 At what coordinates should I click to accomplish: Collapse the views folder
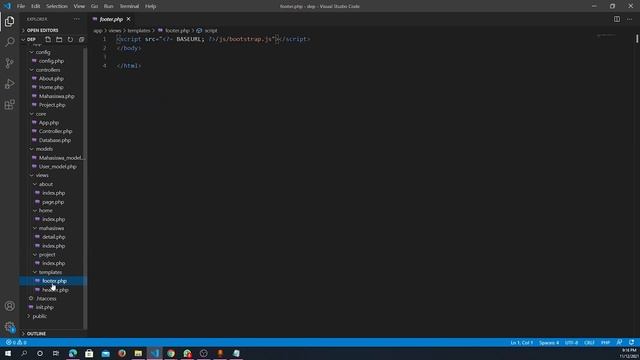pyautogui.click(x=42, y=175)
